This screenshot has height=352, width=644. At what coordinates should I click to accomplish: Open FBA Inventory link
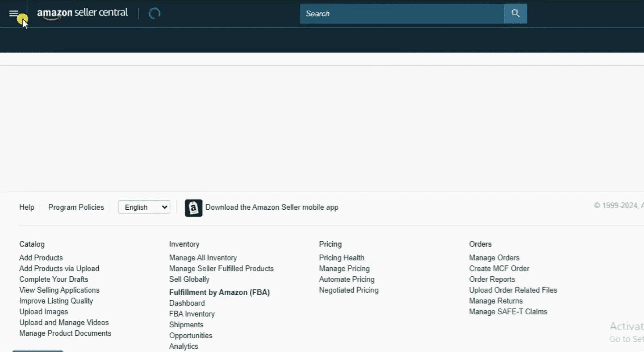(192, 314)
